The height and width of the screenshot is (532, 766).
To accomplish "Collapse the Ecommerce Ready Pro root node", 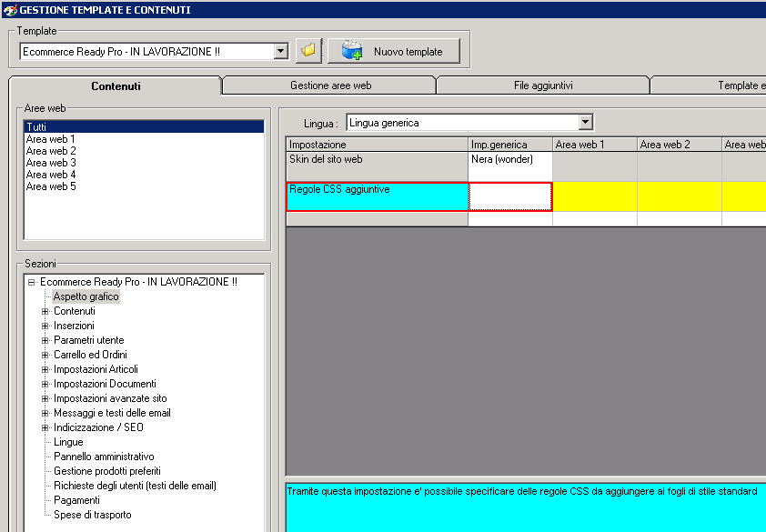I will pyautogui.click(x=32, y=282).
